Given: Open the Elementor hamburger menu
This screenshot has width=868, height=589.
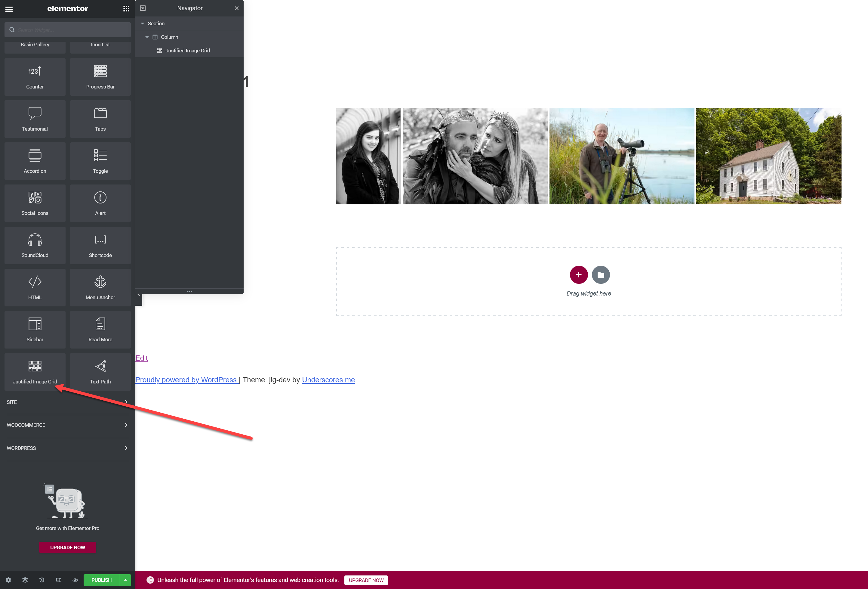Looking at the screenshot, I should pos(9,9).
